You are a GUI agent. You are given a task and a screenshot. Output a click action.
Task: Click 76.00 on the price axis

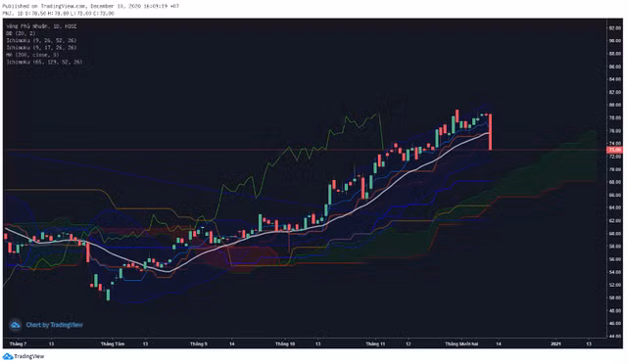pyautogui.click(x=614, y=131)
